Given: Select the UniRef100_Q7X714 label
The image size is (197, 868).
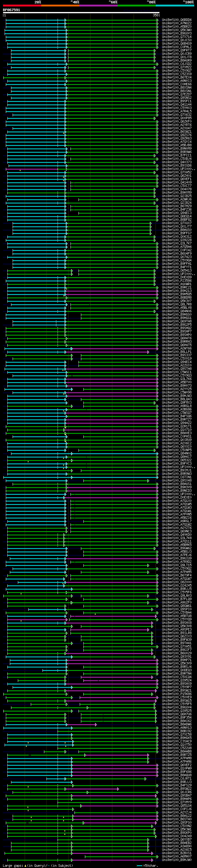Looking at the screenshot, I should 177,37.
